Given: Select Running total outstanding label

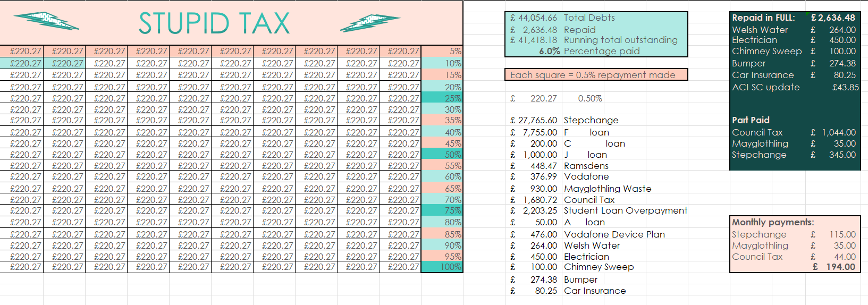Looking at the screenshot, I should [620, 40].
